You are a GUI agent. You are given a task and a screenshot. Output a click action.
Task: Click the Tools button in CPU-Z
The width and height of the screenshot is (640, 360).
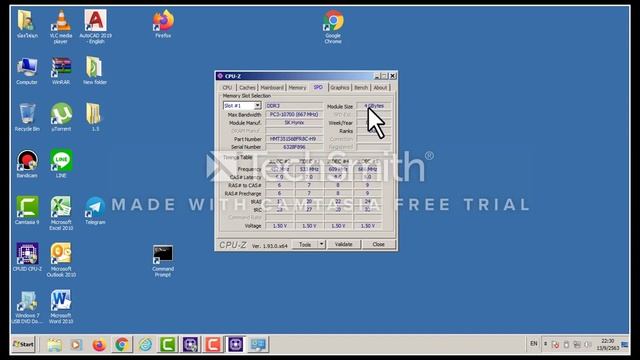click(305, 244)
